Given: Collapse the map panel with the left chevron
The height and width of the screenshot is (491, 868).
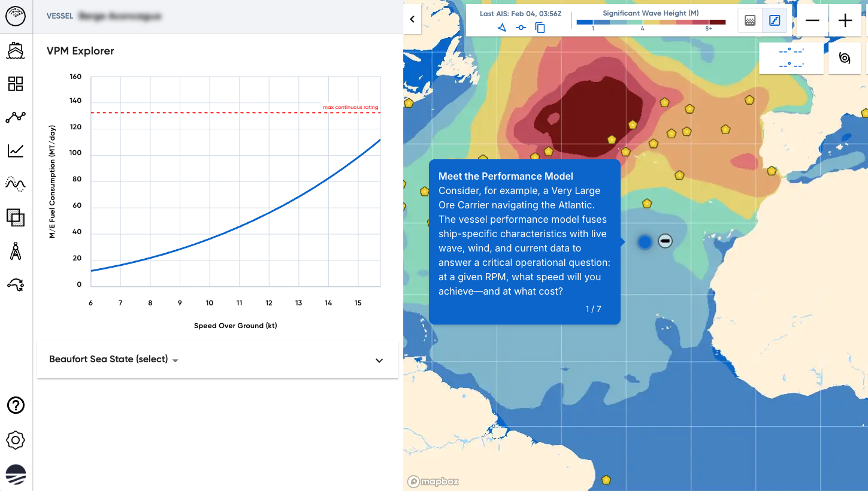Looking at the screenshot, I should tap(412, 19).
